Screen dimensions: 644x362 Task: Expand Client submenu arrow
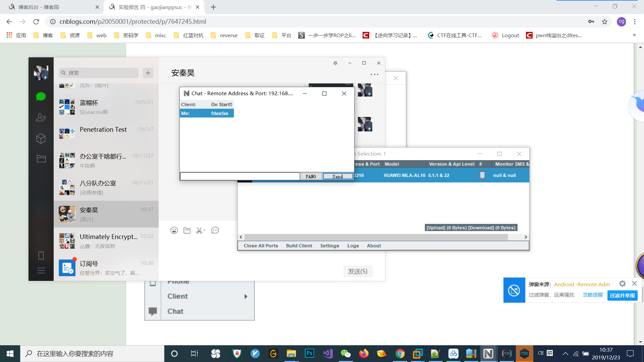click(246, 296)
